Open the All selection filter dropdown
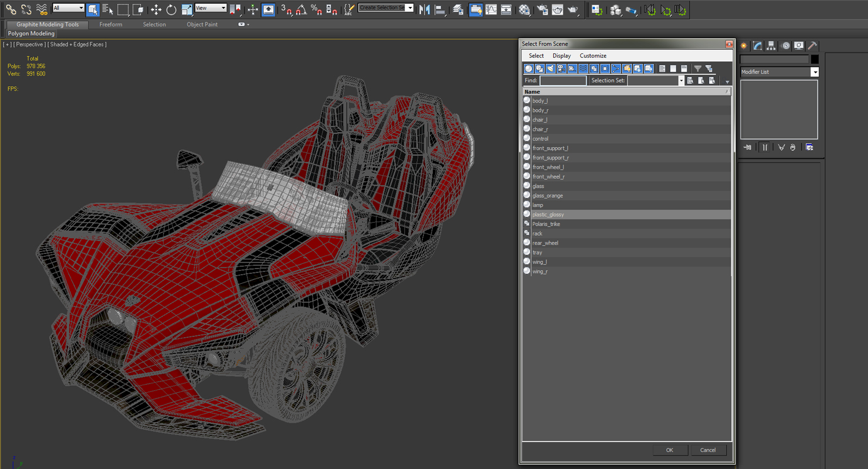 (68, 8)
